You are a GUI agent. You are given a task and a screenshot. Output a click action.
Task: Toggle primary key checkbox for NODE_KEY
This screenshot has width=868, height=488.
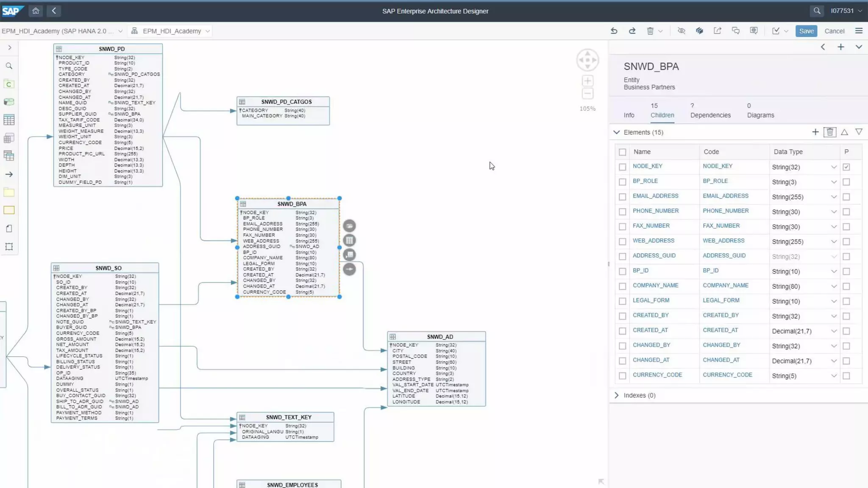(846, 167)
